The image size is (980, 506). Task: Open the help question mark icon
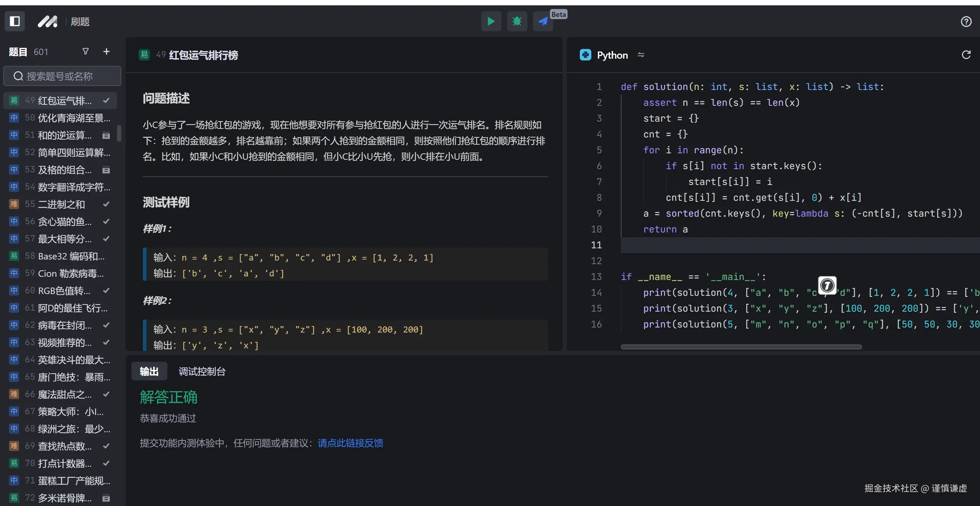(x=966, y=22)
